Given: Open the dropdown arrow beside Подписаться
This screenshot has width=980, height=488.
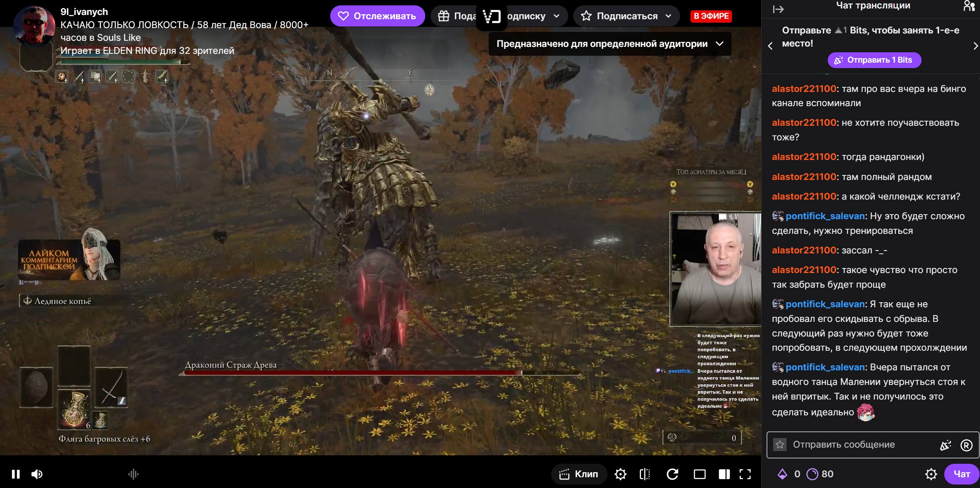Looking at the screenshot, I should pyautogui.click(x=669, y=16).
